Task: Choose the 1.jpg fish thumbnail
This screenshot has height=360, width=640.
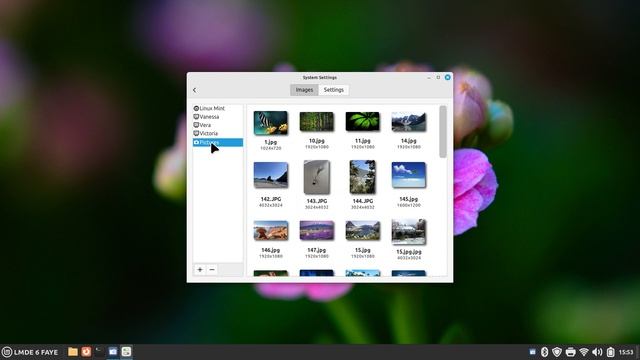Action: (271, 123)
